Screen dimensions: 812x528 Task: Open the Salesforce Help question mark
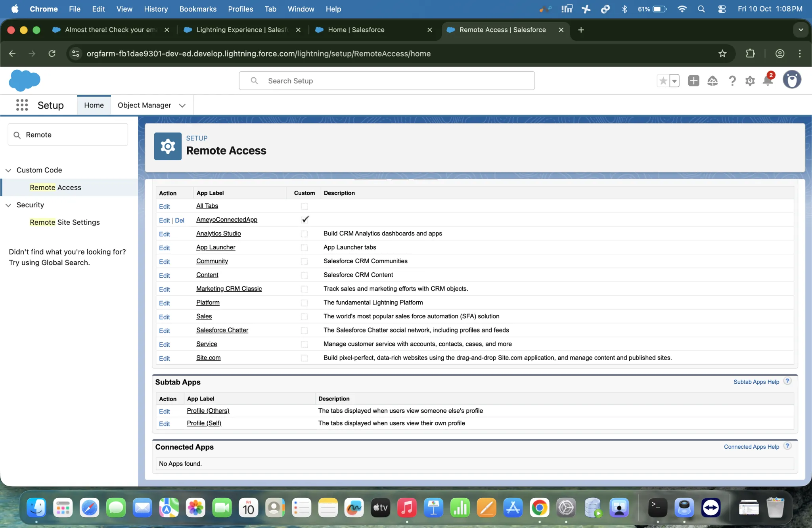[732, 81]
